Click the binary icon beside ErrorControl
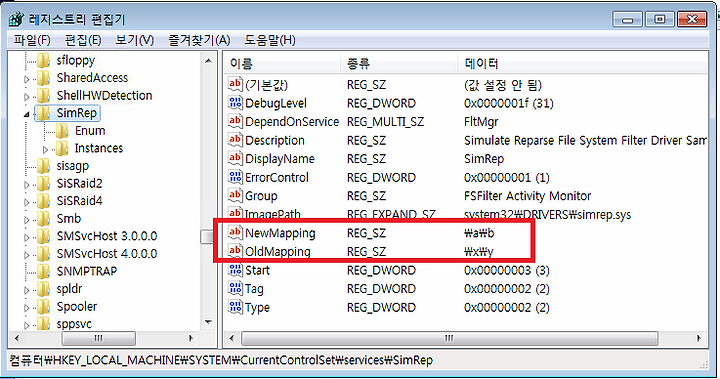This screenshot has height=379, width=720. coord(235,177)
